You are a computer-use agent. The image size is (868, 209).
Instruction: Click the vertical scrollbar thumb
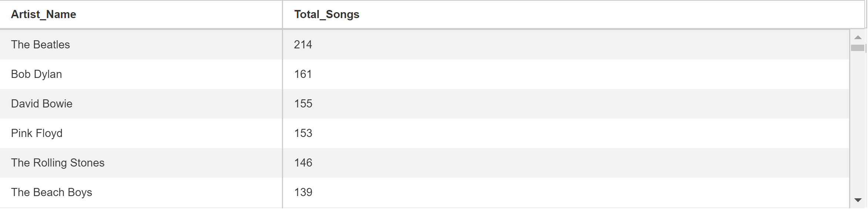(858, 48)
